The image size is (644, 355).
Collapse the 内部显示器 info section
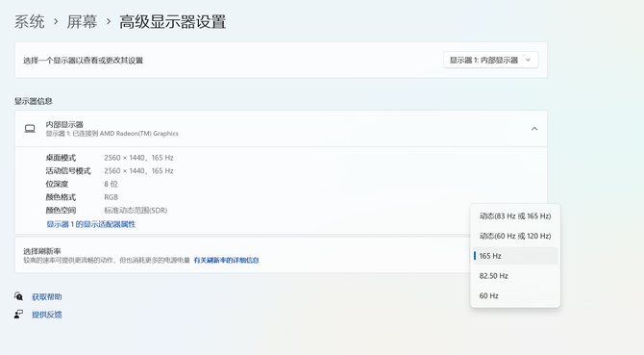[x=534, y=129]
